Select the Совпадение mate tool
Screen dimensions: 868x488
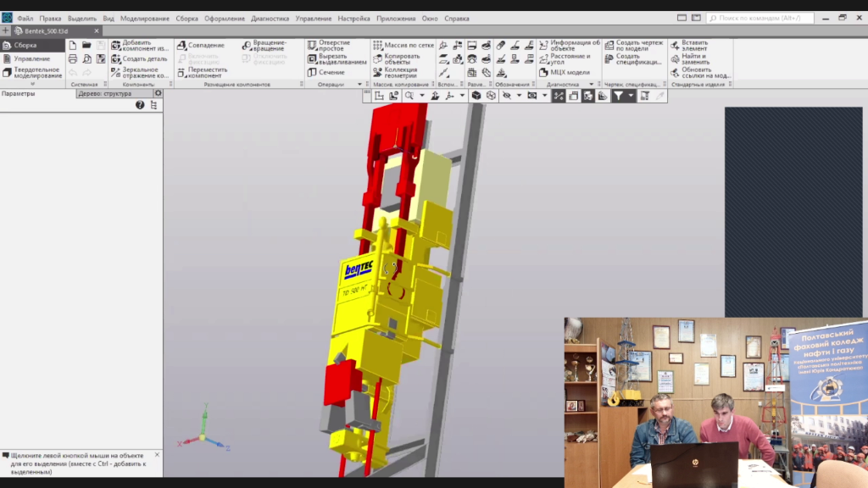point(201,46)
